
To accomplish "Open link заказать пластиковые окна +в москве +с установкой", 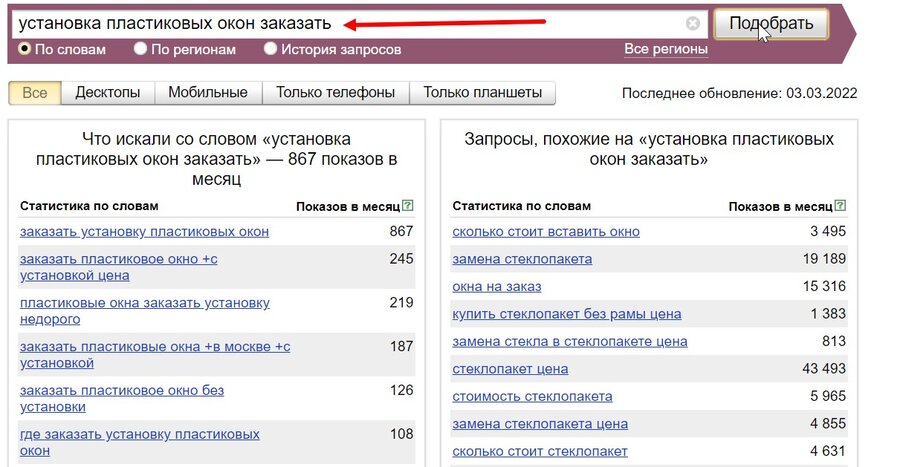I will [x=155, y=355].
